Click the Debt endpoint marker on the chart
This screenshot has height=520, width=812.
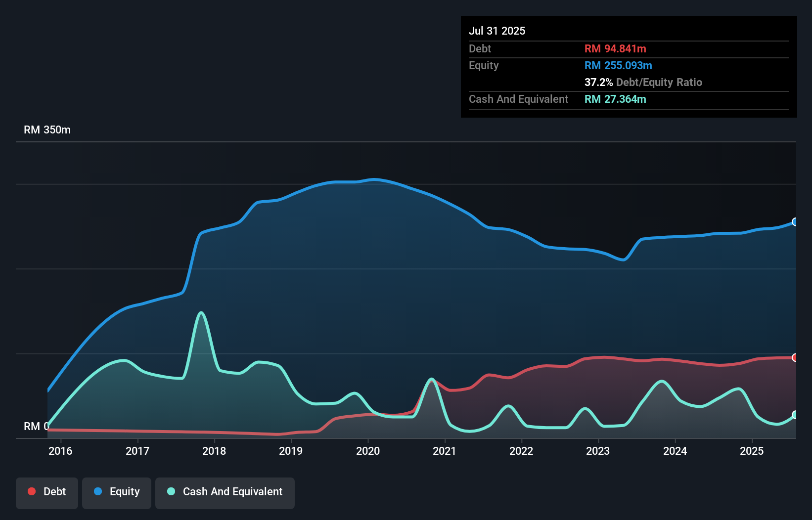pyautogui.click(x=795, y=357)
